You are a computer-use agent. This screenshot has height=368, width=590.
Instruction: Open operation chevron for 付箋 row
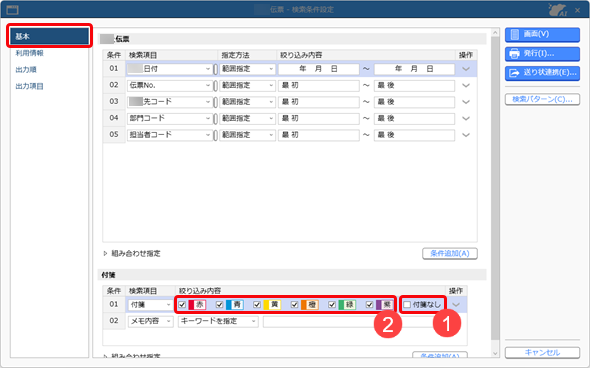pos(456,305)
